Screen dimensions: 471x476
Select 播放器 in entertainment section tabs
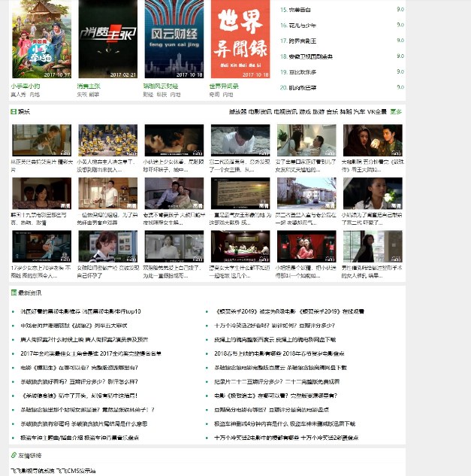[238, 112]
